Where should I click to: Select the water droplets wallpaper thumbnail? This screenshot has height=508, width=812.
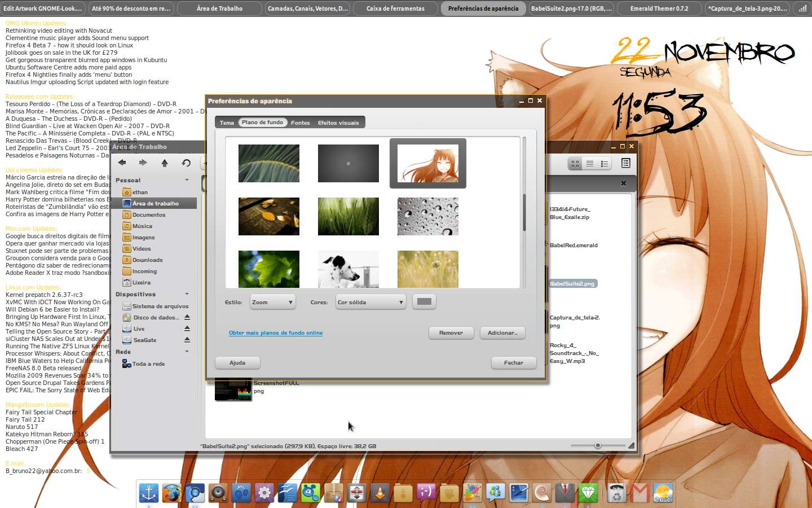[x=428, y=216]
